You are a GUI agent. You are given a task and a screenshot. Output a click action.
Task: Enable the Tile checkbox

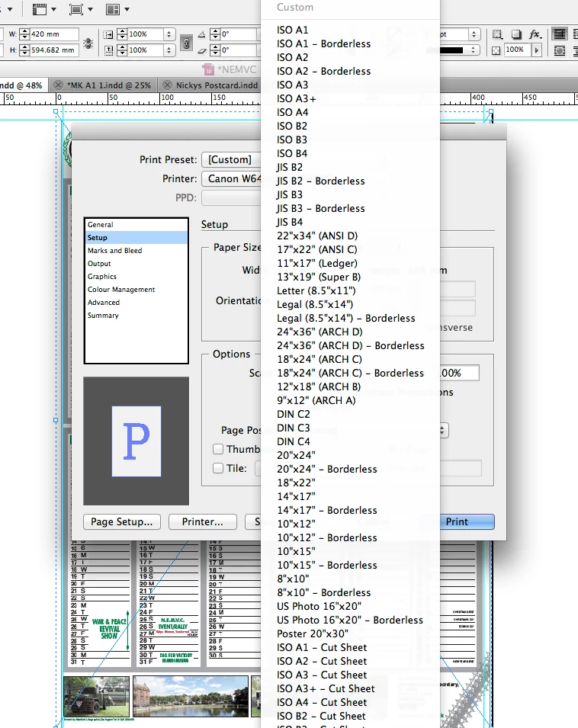tap(218, 468)
